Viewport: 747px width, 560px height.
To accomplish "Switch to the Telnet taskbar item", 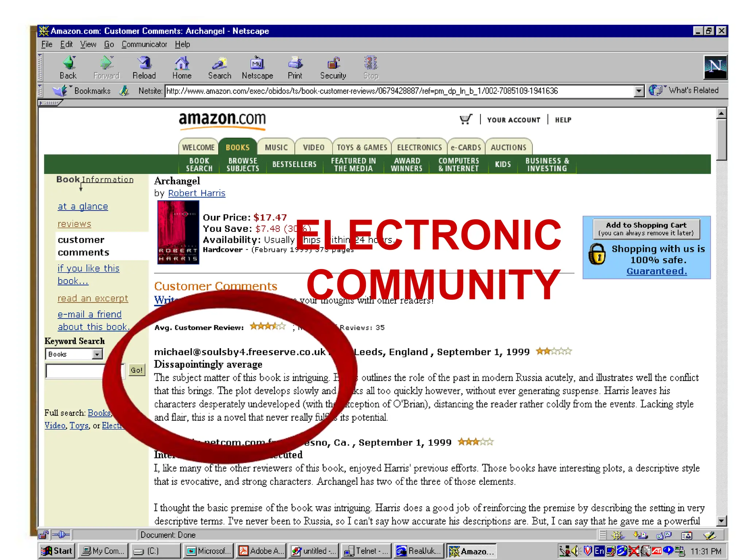I will coord(367,551).
